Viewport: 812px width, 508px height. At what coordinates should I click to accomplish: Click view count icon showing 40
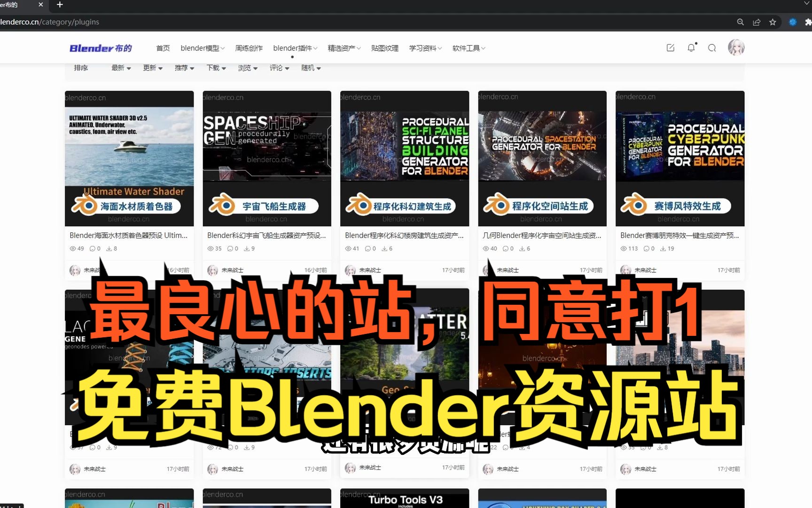click(x=486, y=248)
